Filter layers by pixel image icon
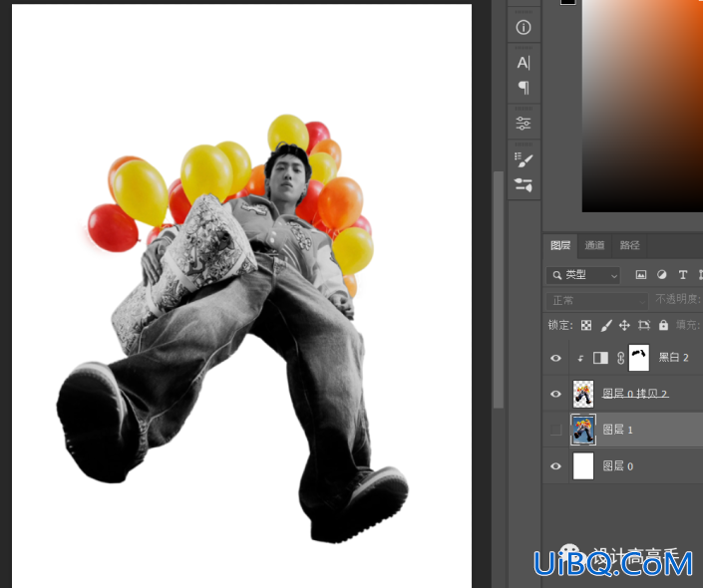Viewport: 703px width, 588px height. (641, 275)
